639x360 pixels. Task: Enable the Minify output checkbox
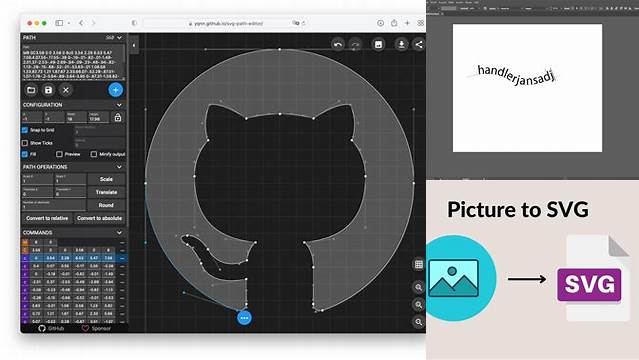94,154
